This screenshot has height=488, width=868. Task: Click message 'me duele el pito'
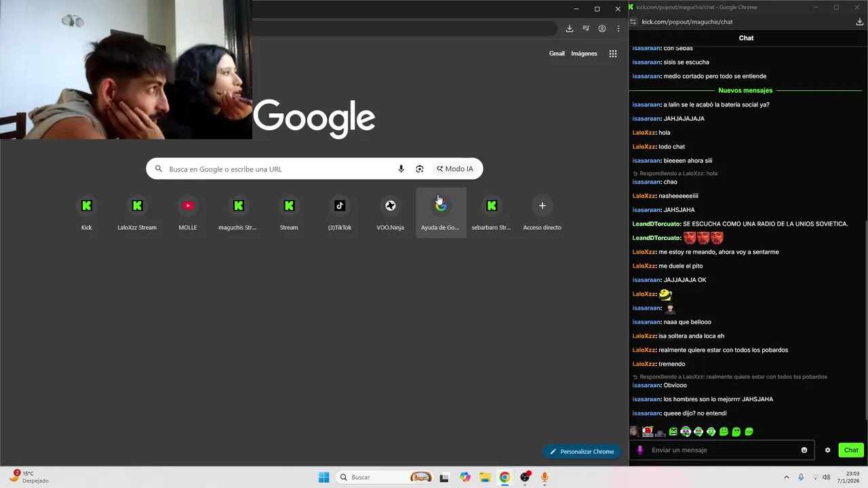click(682, 266)
